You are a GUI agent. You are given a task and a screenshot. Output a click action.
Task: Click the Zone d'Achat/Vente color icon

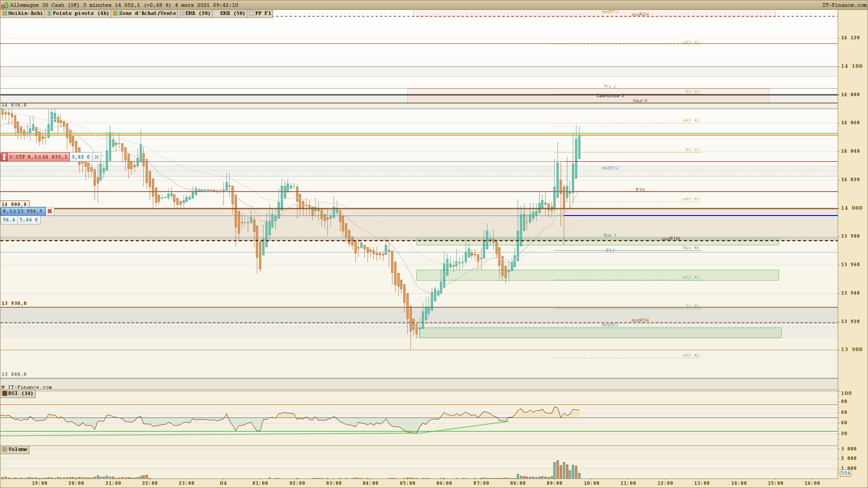[x=115, y=14]
